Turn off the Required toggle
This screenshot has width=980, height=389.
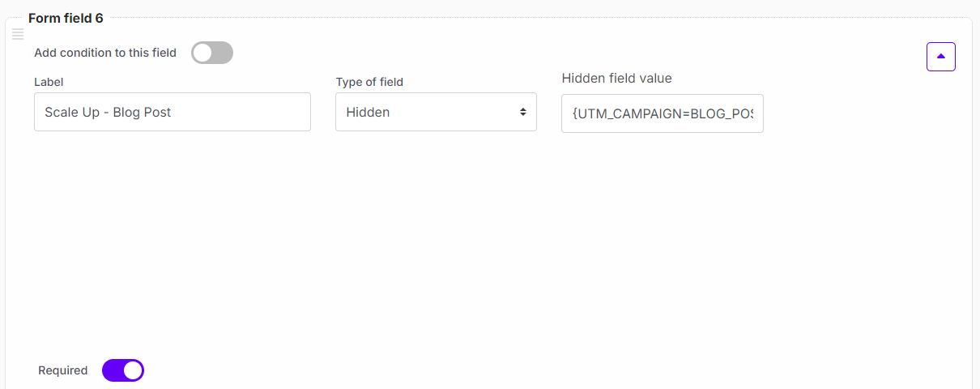[x=123, y=370]
